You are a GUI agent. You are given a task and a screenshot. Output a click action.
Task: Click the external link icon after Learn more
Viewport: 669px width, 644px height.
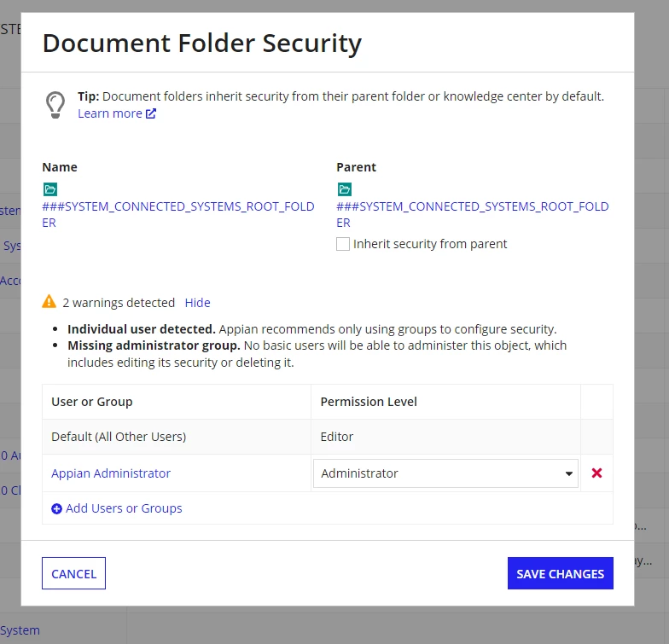point(151,113)
